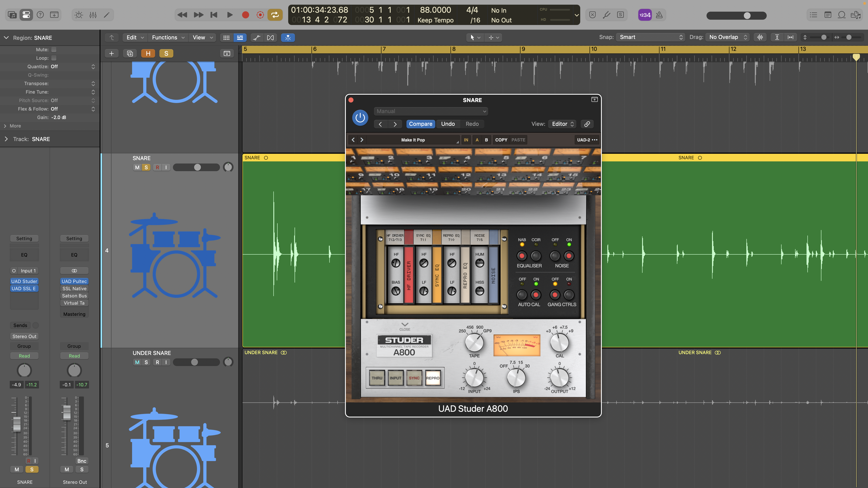The image size is (868, 488).
Task: Toggle the Count-in 1234 button
Action: [x=645, y=15]
